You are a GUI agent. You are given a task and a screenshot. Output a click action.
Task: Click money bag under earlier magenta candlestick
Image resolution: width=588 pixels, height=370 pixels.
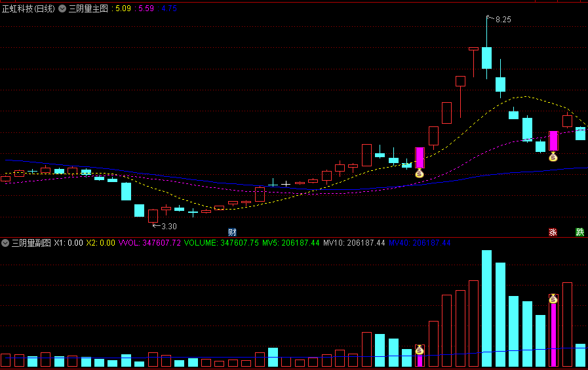pyautogui.click(x=420, y=174)
